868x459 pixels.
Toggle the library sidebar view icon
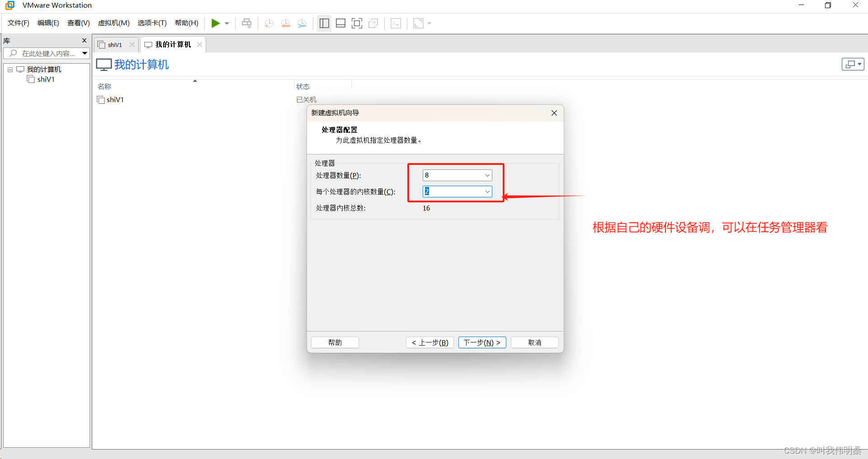click(x=324, y=23)
